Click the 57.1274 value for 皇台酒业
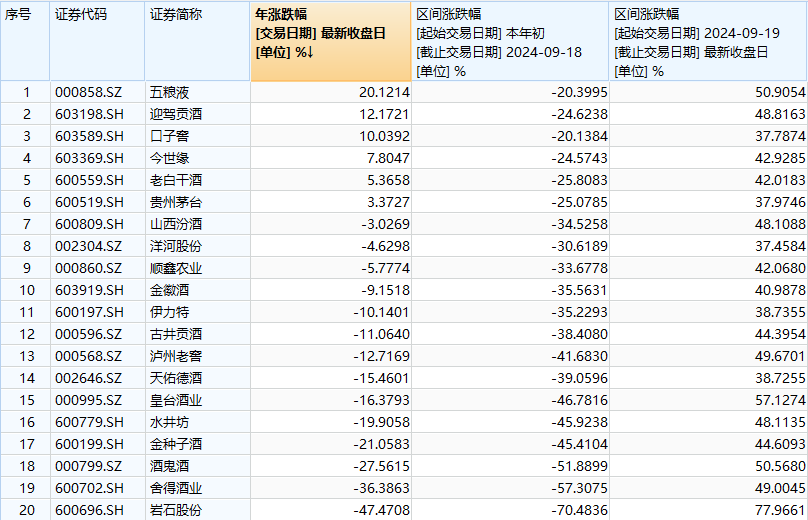The width and height of the screenshot is (808, 520). click(780, 400)
